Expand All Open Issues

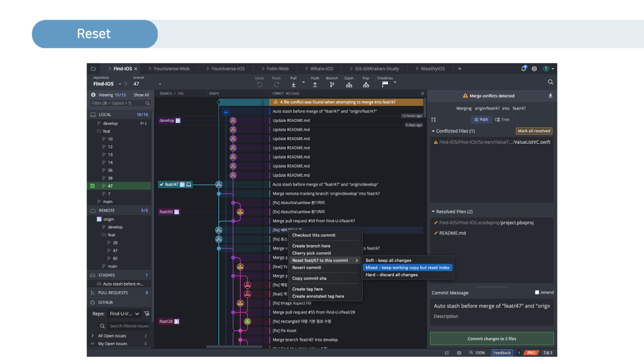93,336
